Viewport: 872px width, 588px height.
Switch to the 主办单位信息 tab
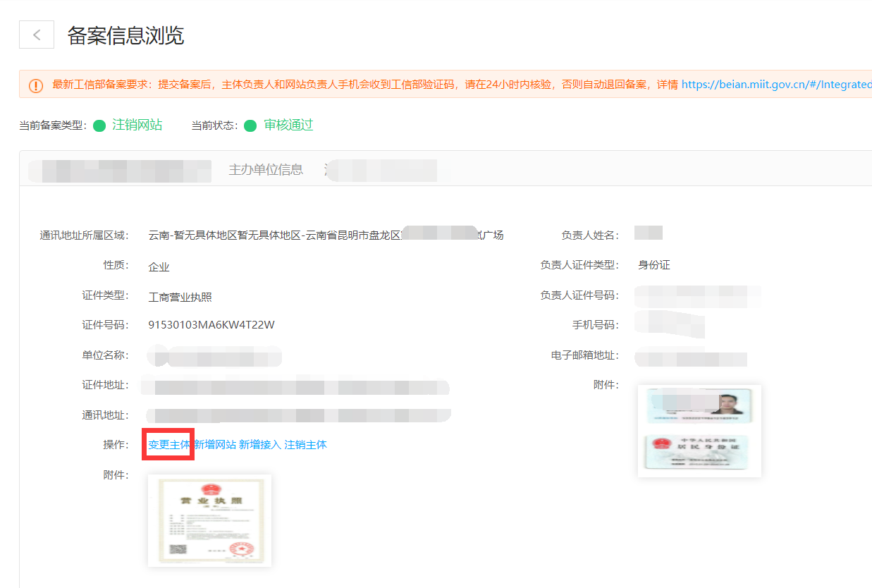pos(266,169)
